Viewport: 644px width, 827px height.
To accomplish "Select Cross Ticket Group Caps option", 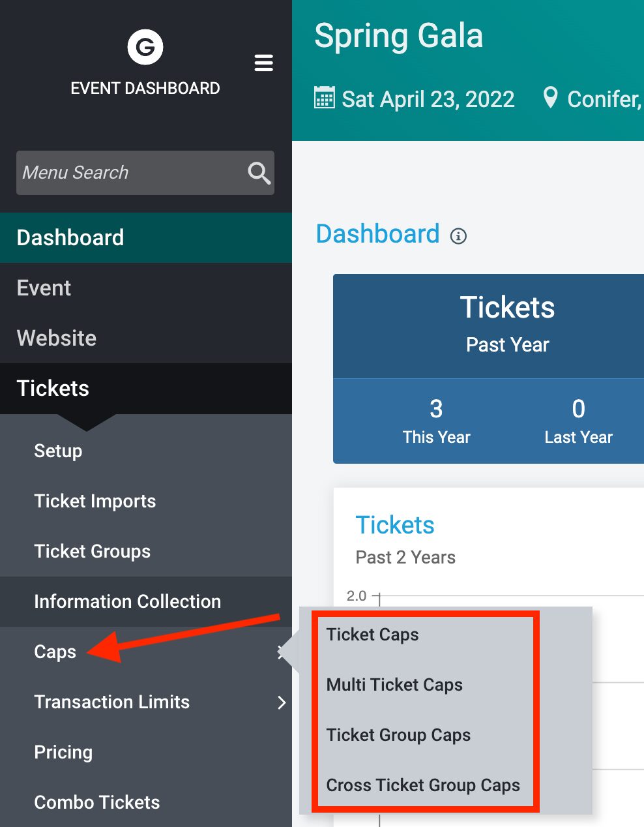I will click(x=423, y=785).
